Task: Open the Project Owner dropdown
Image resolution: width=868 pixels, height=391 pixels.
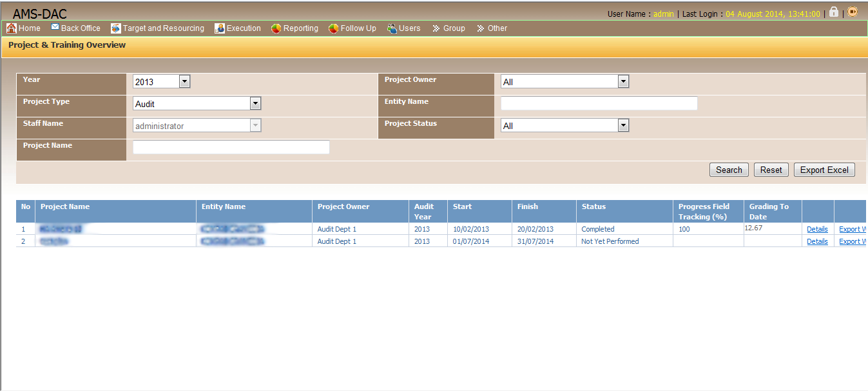Action: pos(622,81)
